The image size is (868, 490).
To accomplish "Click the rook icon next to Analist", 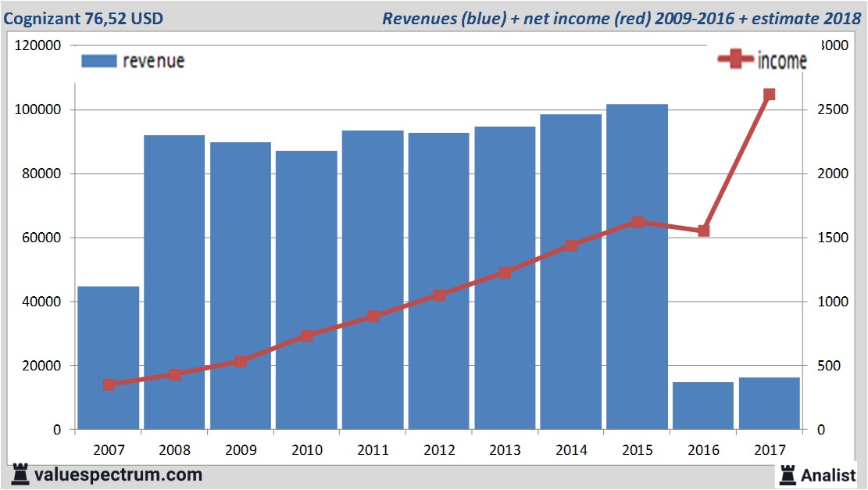I will [x=788, y=475].
